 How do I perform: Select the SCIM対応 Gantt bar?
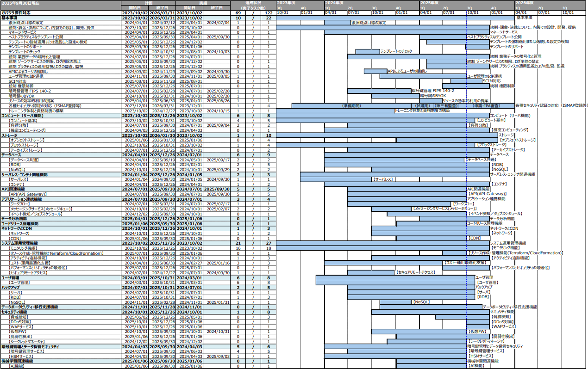[466, 81]
